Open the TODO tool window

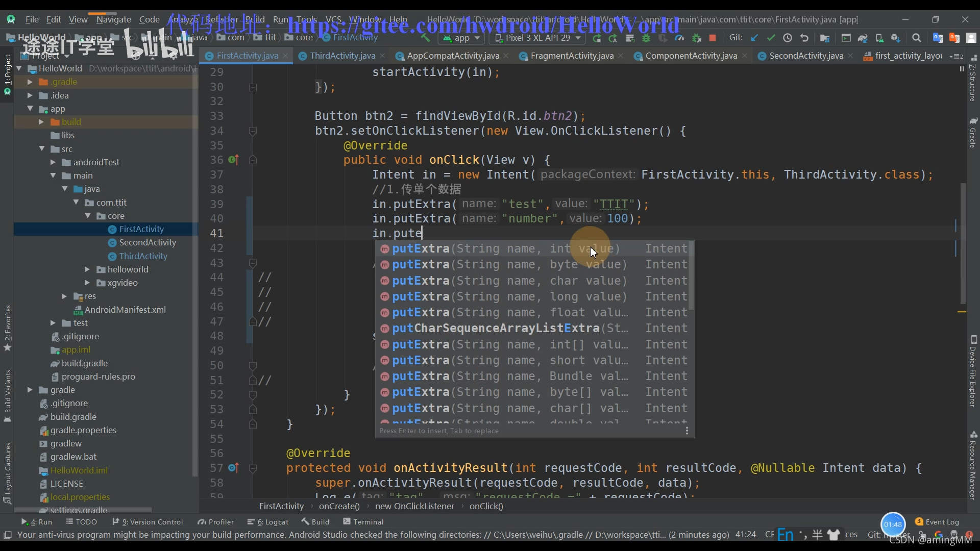[x=81, y=522]
